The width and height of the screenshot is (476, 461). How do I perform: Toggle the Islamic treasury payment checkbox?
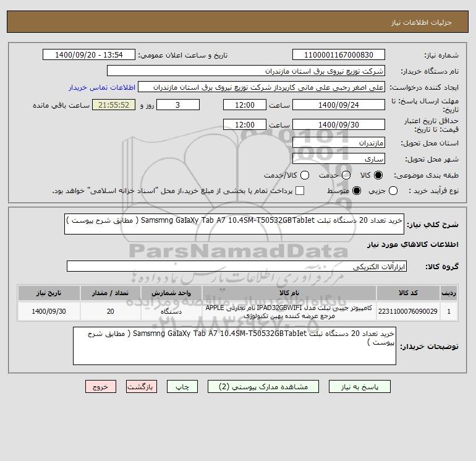point(300,191)
